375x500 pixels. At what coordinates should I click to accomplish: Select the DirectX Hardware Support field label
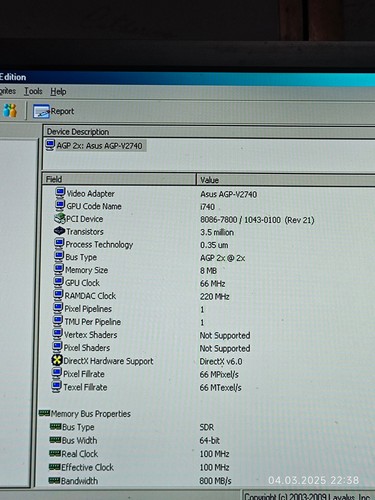[x=108, y=361]
